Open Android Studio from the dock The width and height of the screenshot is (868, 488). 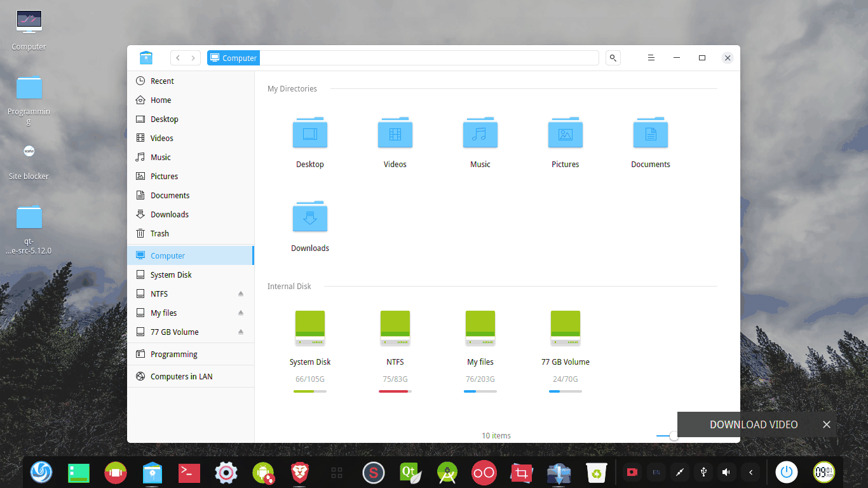(447, 472)
